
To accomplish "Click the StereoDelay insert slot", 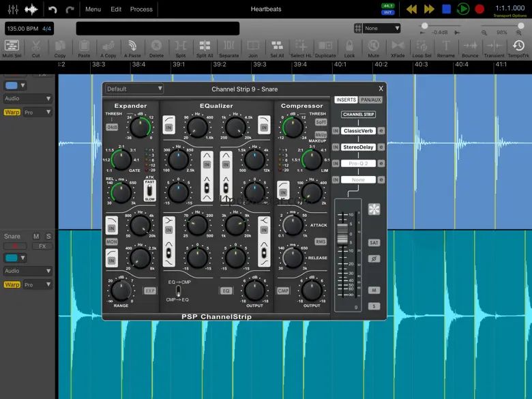I will pyautogui.click(x=358, y=147).
